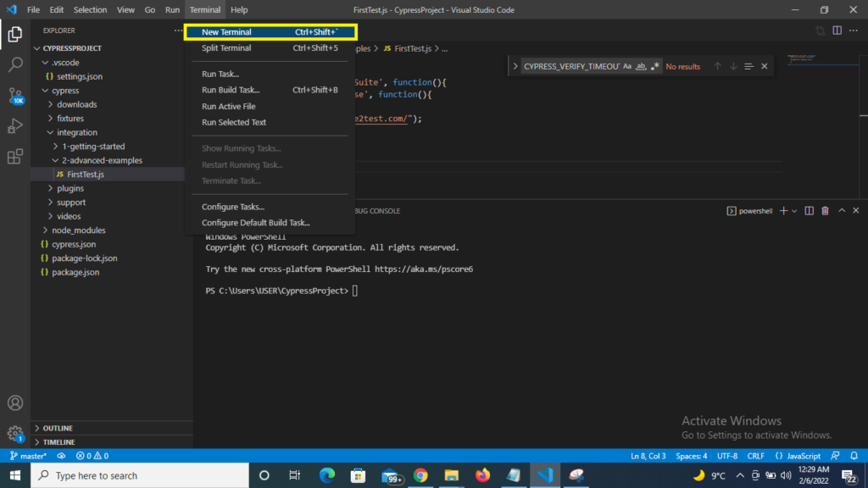The height and width of the screenshot is (488, 868).
Task: Click the notifications bell in status bar
Action: [x=854, y=456]
